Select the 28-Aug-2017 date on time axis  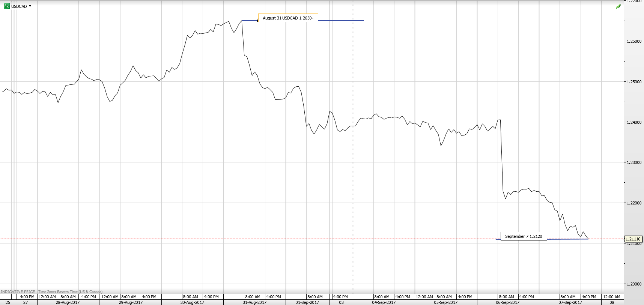[68, 302]
